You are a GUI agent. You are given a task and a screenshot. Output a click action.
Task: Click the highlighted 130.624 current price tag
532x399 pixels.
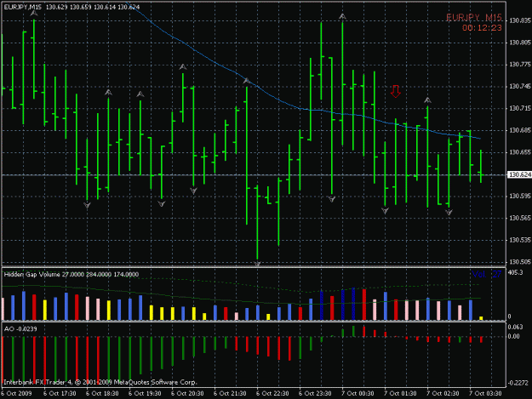(518, 174)
